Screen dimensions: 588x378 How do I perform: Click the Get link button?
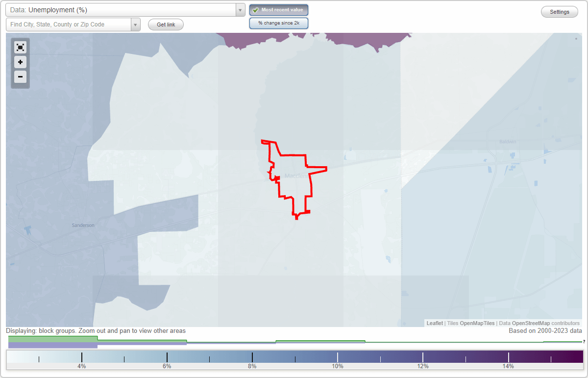click(166, 25)
